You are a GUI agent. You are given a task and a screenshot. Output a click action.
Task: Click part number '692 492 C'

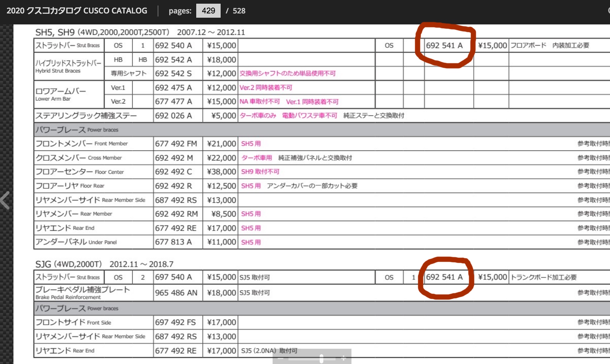173,172
